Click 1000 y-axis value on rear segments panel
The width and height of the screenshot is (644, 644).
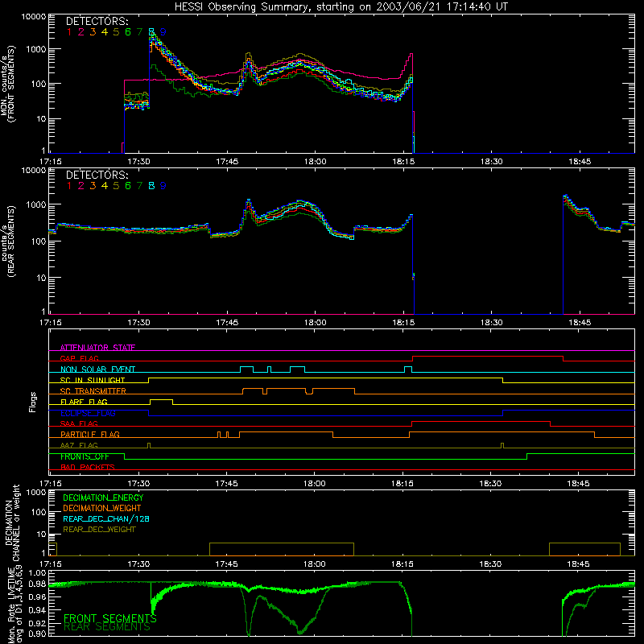coord(36,204)
